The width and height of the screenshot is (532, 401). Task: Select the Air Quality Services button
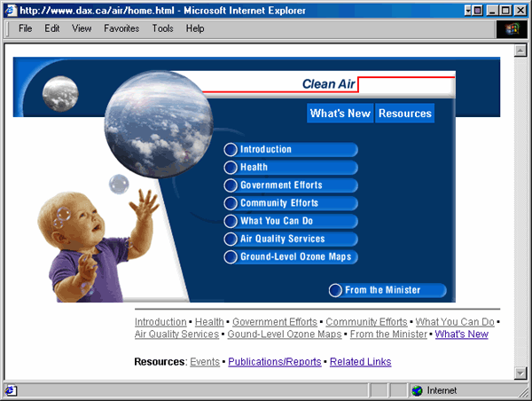[291, 239]
